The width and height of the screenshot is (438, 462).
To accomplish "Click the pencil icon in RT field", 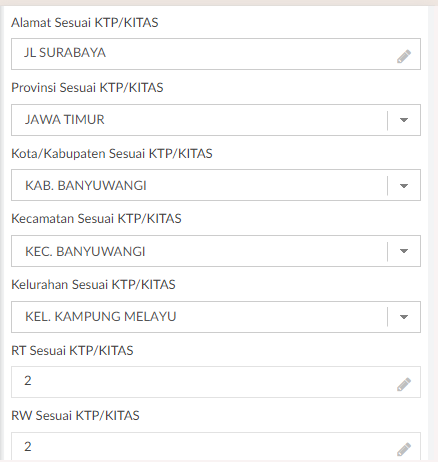I will click(x=404, y=384).
